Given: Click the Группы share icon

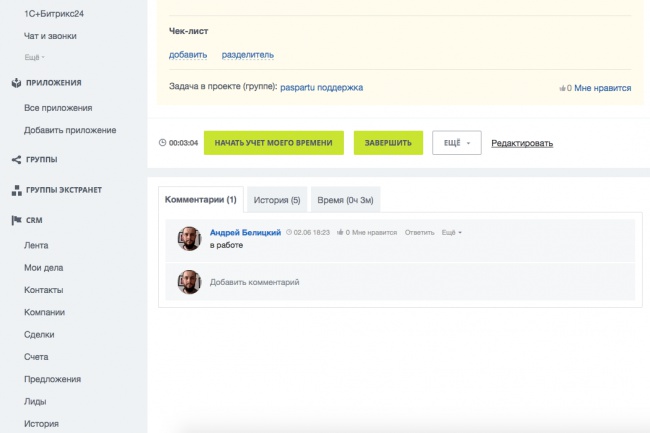Looking at the screenshot, I should 16,160.
